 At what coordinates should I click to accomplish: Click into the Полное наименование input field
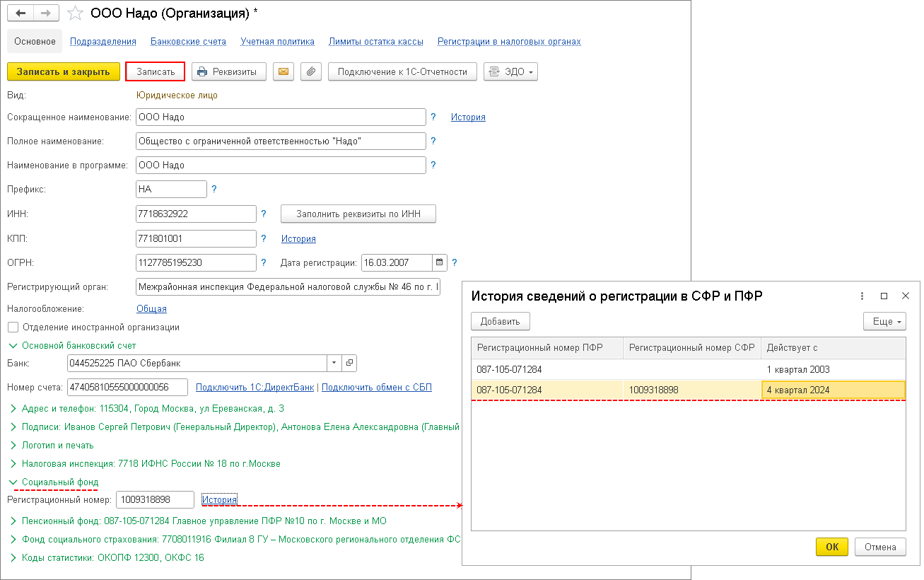[281, 141]
